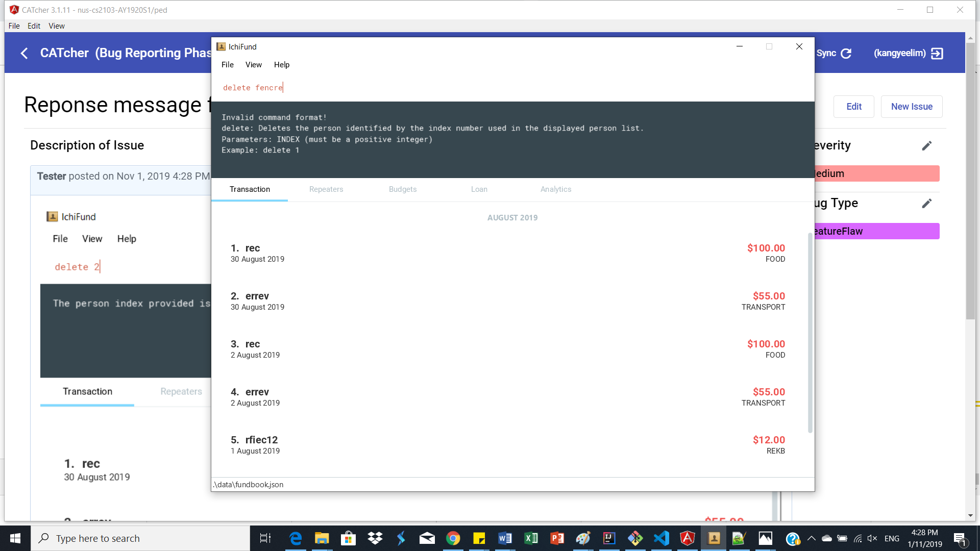This screenshot has height=551, width=980.
Task: Switch to the Loan tab
Action: (x=479, y=189)
